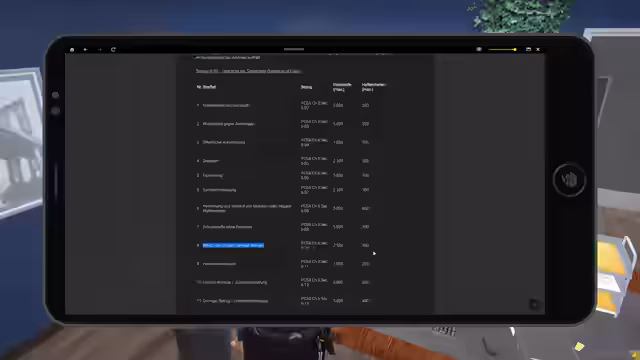This screenshot has height=360, width=640.
Task: Select offense row 2 text in the table
Action: tap(229, 124)
